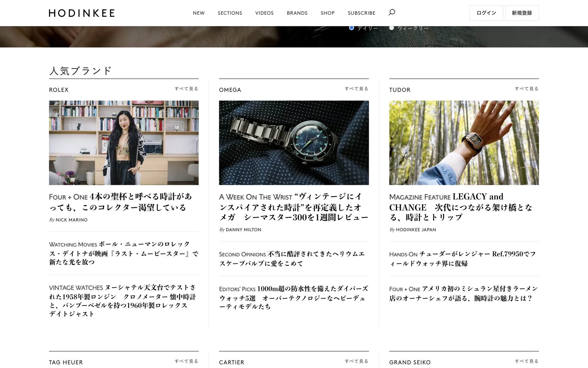Click the NEW nav item
The height and width of the screenshot is (368, 588).
tap(198, 13)
